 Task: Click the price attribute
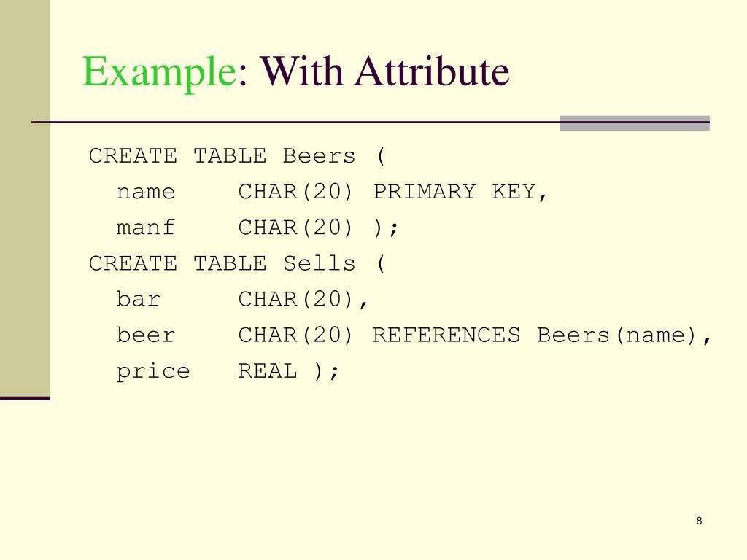coord(153,371)
